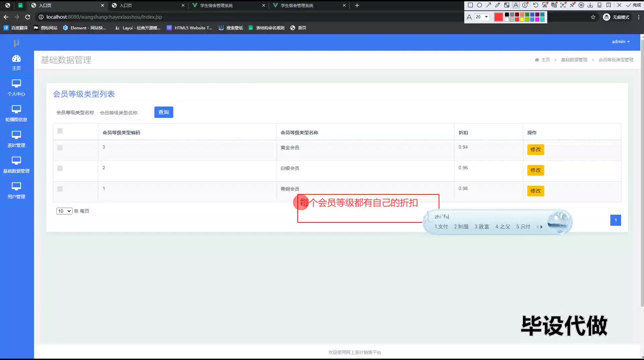Toggle the select-all header checkbox
The height and width of the screenshot is (360, 644).
(60, 131)
